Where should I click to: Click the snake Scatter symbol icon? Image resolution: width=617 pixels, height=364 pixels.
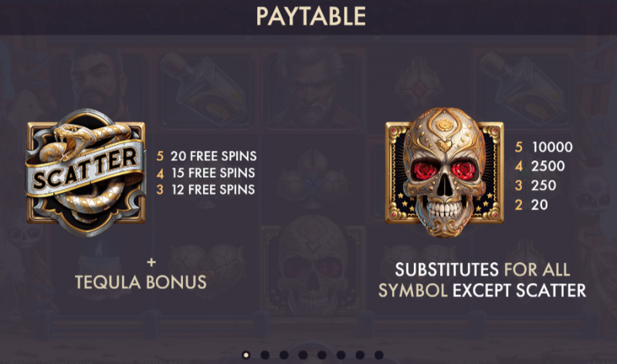(x=86, y=173)
